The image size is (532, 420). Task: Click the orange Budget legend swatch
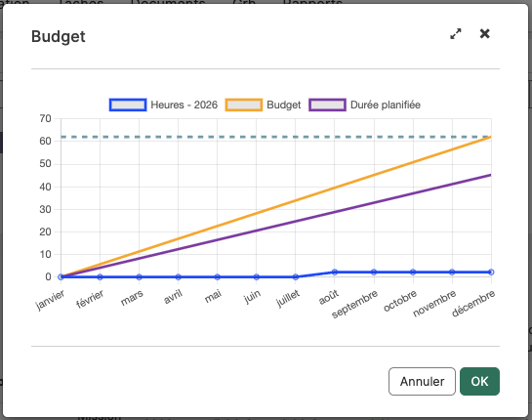pos(244,105)
